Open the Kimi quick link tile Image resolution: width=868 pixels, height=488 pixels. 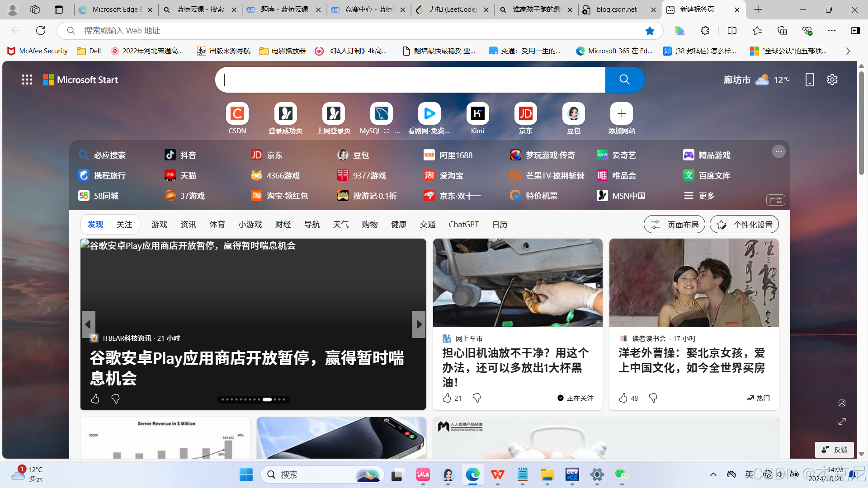(x=477, y=114)
